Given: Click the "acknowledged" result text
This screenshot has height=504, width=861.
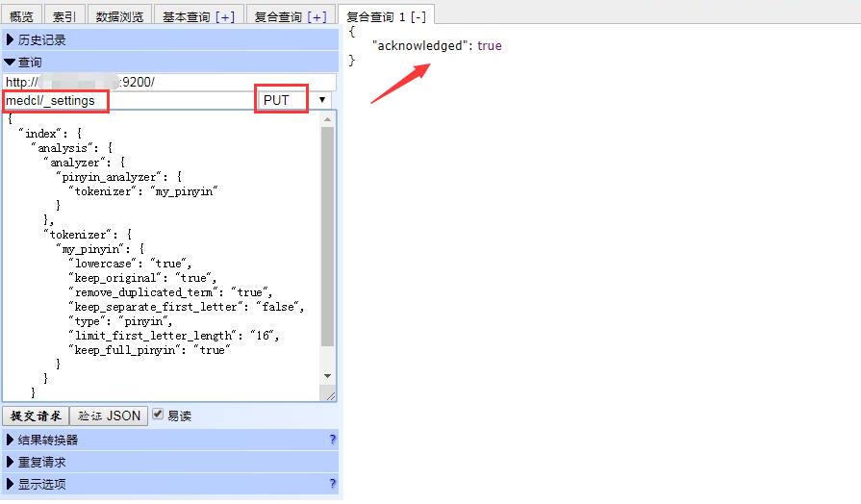Looking at the screenshot, I should coord(420,45).
